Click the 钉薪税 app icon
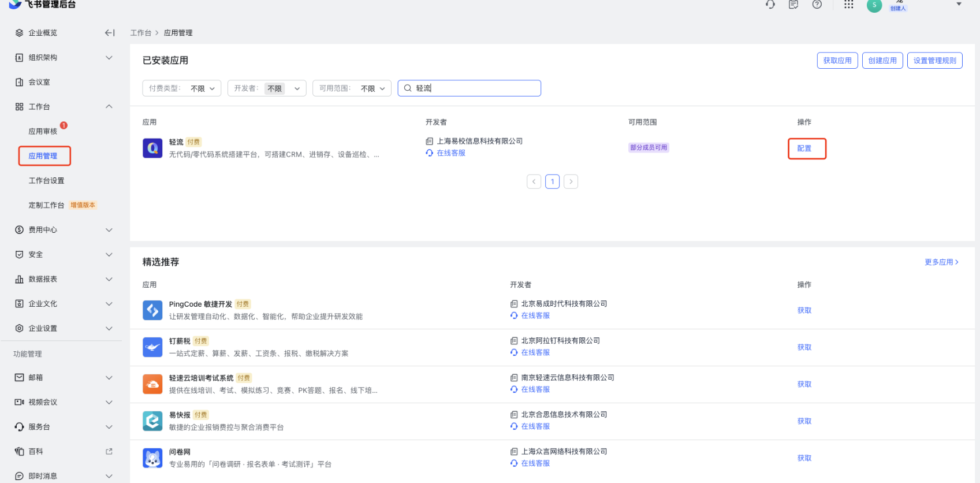This screenshot has height=483, width=980. 152,347
